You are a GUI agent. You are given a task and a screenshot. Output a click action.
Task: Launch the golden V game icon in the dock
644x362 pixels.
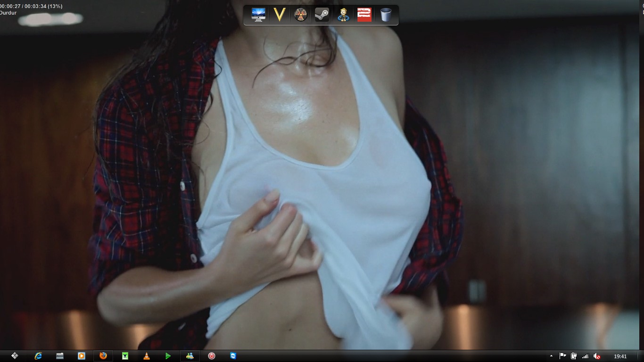[x=280, y=15]
